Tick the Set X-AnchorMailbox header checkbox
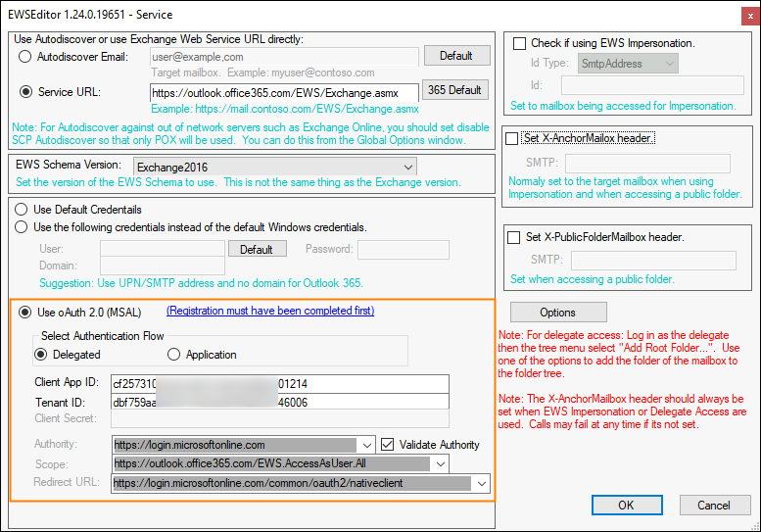761x532 pixels. click(512, 139)
